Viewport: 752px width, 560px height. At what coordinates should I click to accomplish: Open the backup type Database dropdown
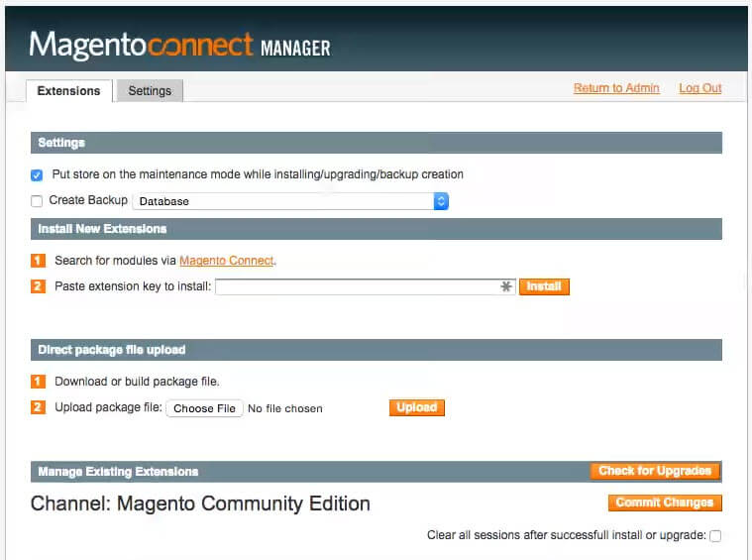tap(290, 201)
